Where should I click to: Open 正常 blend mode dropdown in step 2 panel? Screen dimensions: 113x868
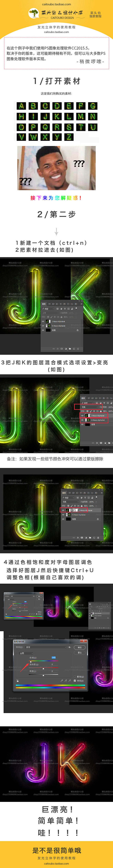tap(50, 313)
